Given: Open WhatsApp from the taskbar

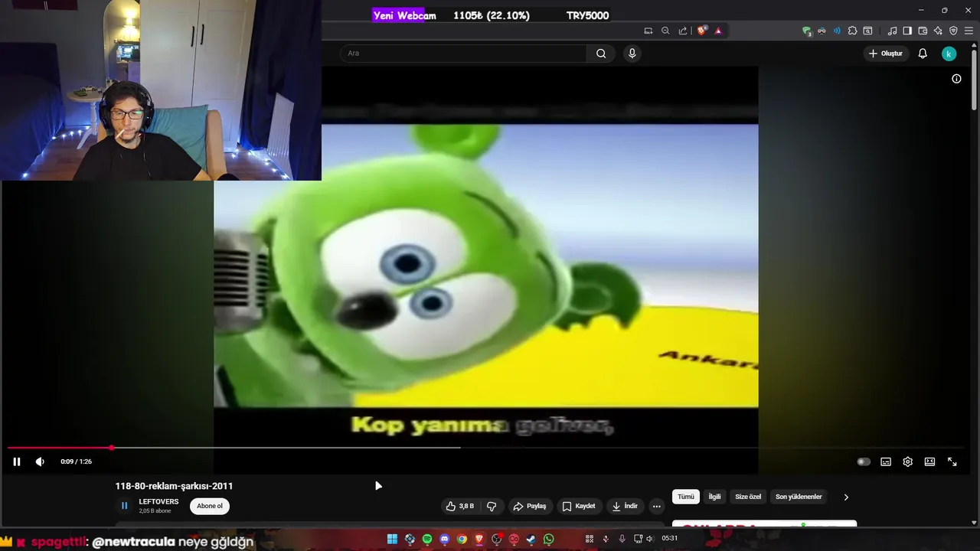Looking at the screenshot, I should point(548,539).
